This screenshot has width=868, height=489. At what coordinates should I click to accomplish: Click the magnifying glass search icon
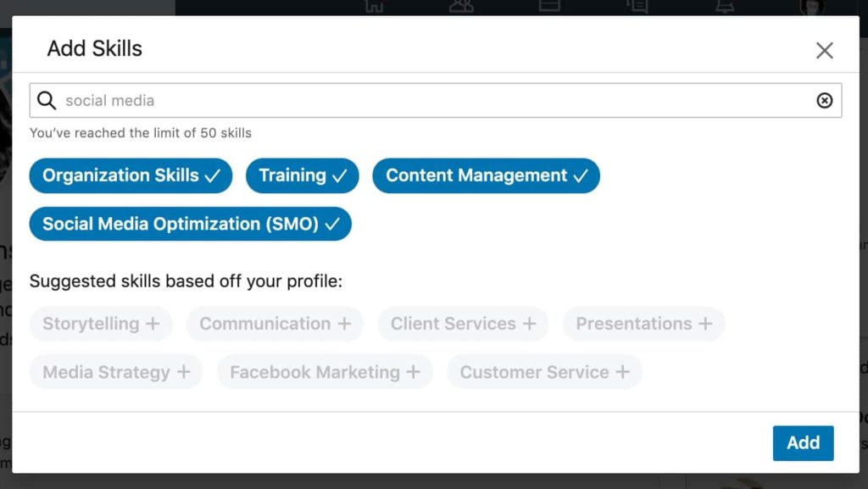47,101
